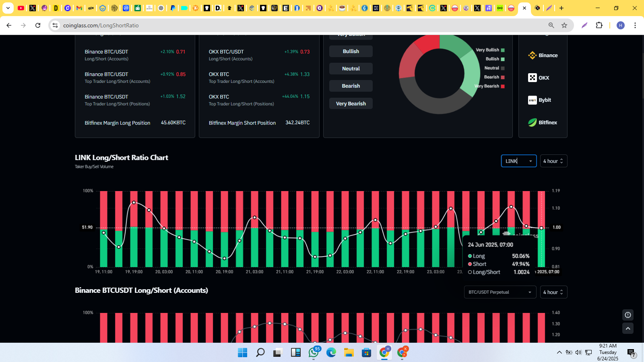Open the Chrome profile avatar H
The width and height of the screenshot is (644, 362).
click(621, 25)
